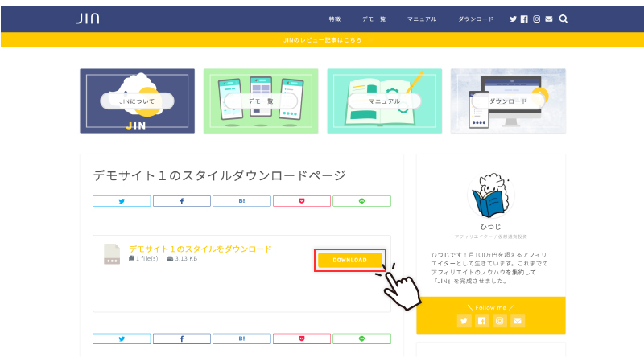Image resolution: width=644 pixels, height=362 pixels.
Task: Open the マニュアル card with book illustration
Action: [385, 101]
